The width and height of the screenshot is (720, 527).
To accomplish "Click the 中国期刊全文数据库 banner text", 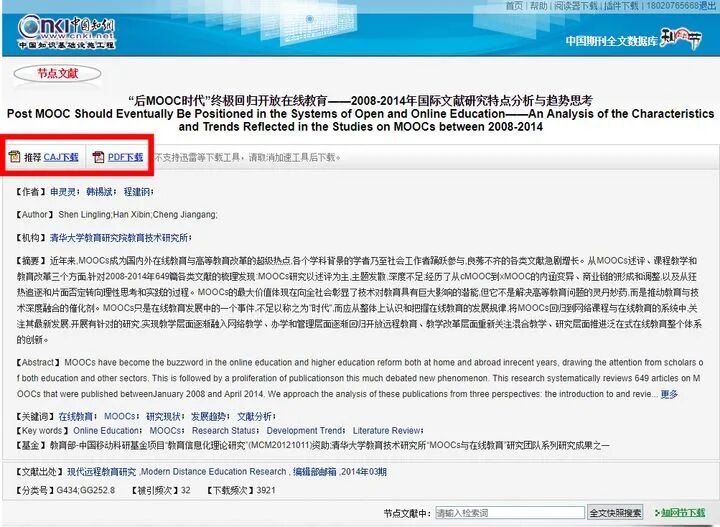I will [x=612, y=41].
